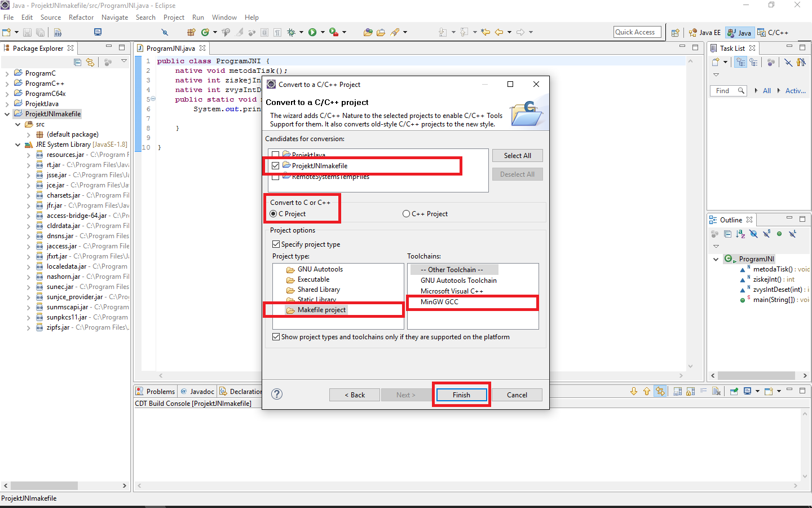Open the Search (magnifier) toolbar icon
The width and height of the screenshot is (812, 508).
pos(165,32)
